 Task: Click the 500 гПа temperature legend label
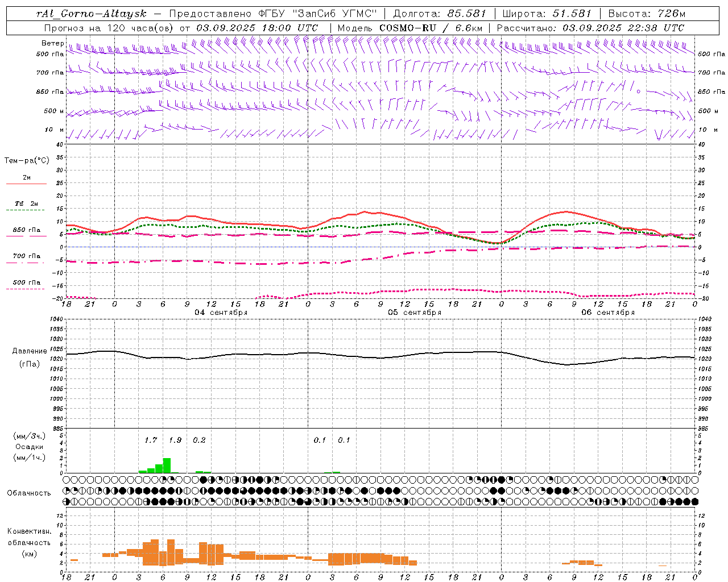pos(27,282)
